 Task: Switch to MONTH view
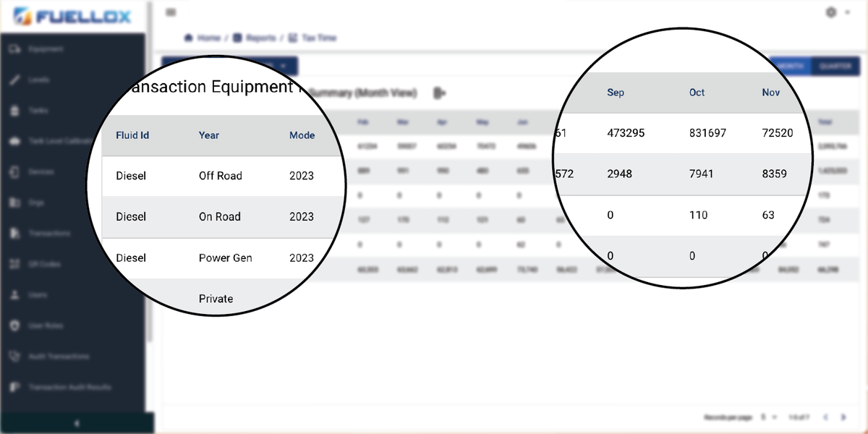pos(790,67)
